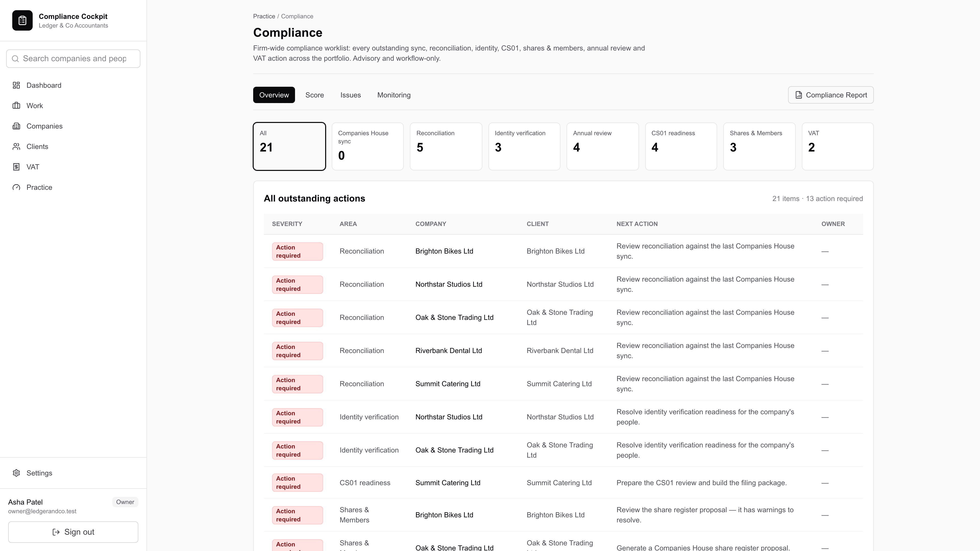Filter by the VAT count card
The height and width of the screenshot is (551, 980).
838,146
